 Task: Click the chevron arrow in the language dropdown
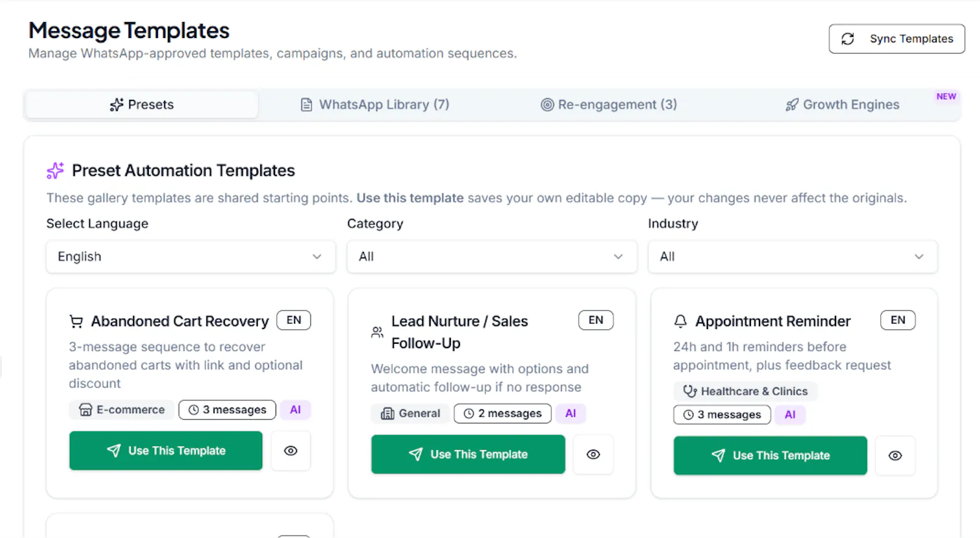pos(317,257)
